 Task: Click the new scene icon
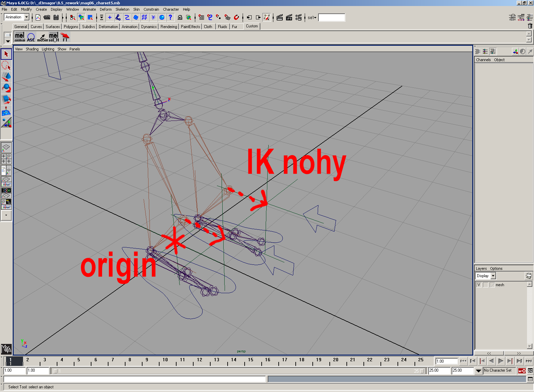point(38,17)
